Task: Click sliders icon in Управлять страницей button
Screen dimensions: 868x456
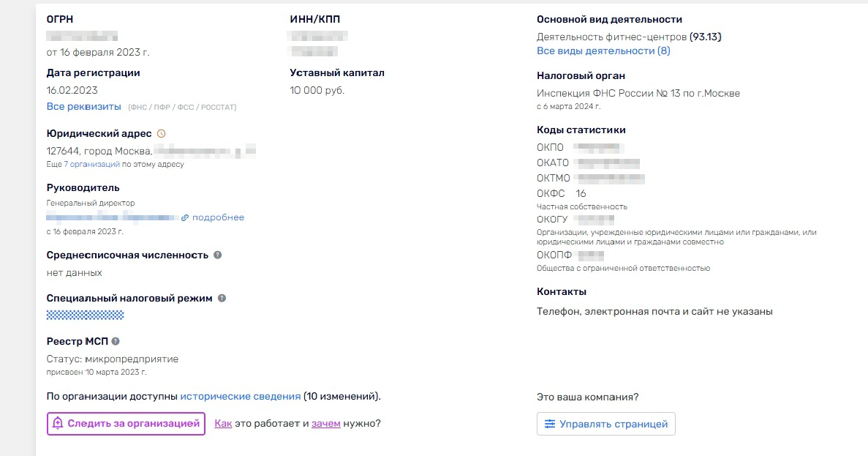Action: click(549, 424)
